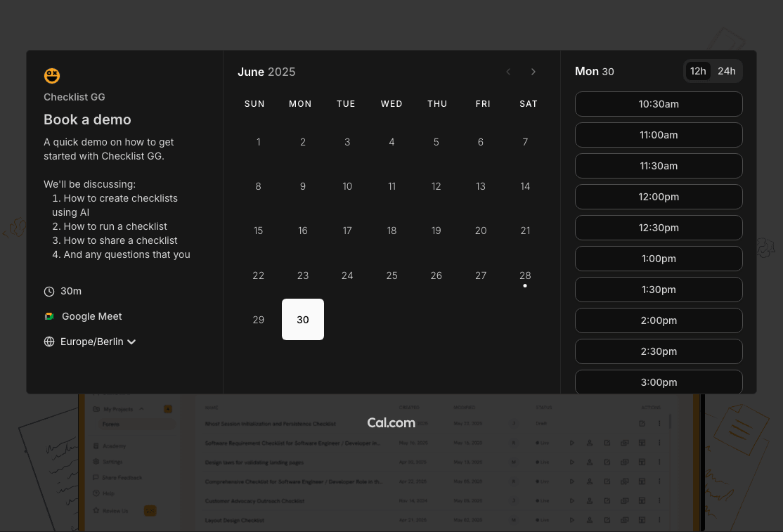
Task: Select the 11:30am time slot
Action: (659, 166)
